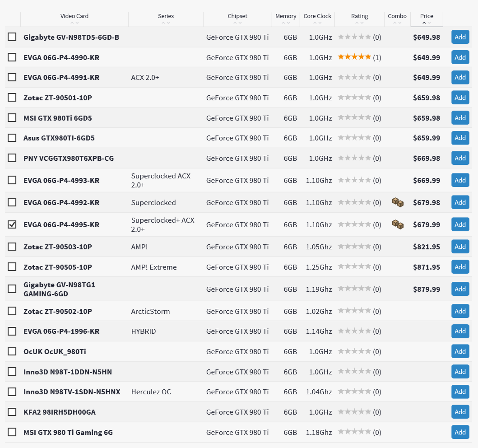Tick the MSI GTX 980Ti 6GD5 checkbox

[12, 118]
